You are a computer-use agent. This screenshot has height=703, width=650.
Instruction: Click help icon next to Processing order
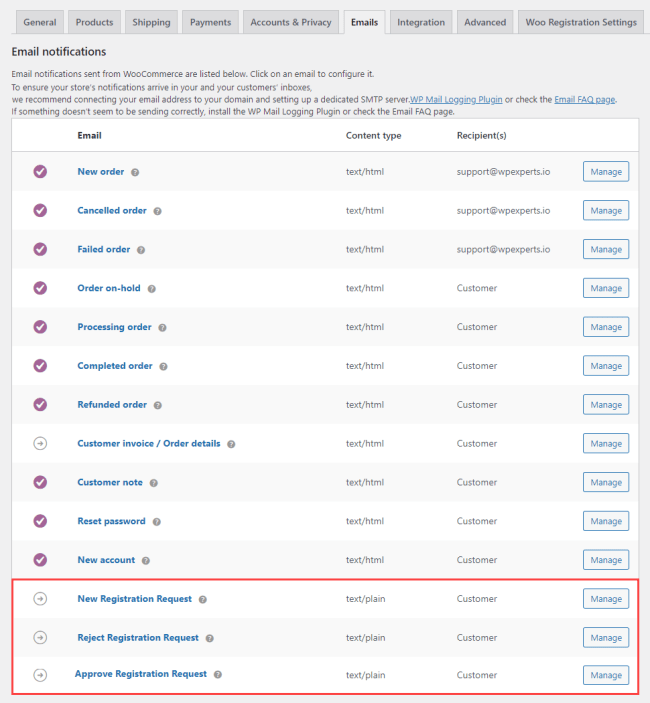(x=162, y=328)
